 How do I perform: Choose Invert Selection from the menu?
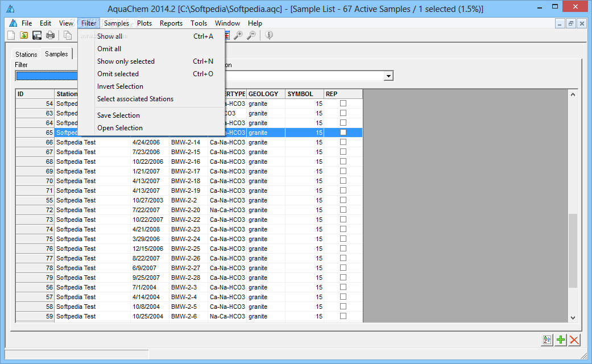pyautogui.click(x=151, y=86)
